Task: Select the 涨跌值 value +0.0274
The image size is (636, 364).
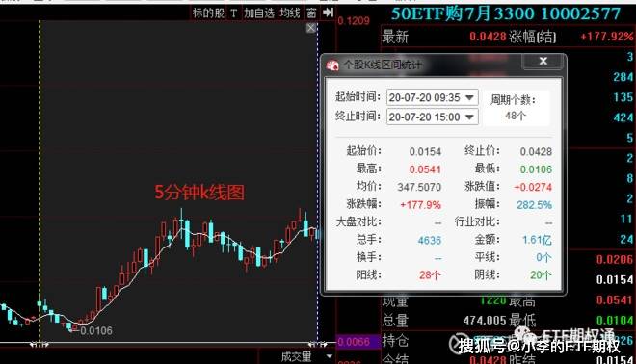Action: [x=533, y=187]
